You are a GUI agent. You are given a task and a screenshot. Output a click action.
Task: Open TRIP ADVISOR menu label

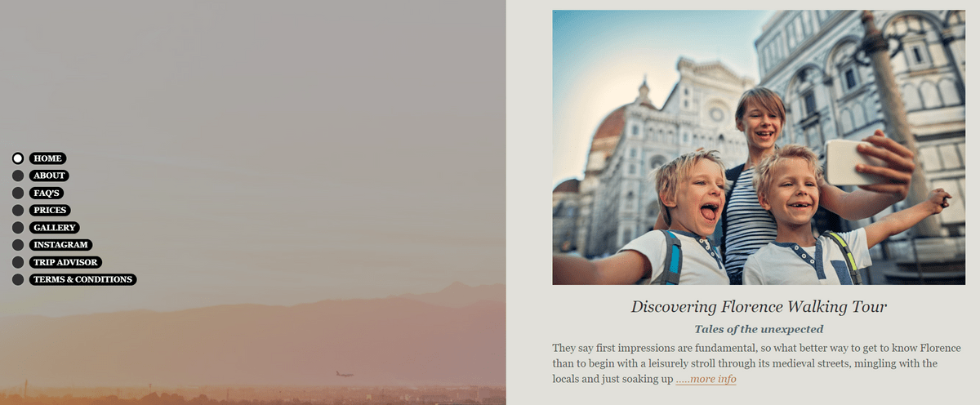pyautogui.click(x=65, y=262)
